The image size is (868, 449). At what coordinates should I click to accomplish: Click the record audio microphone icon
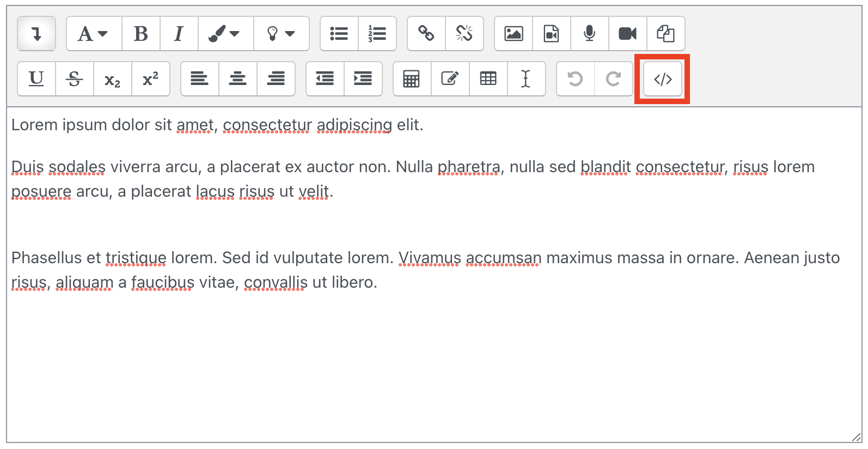tap(589, 34)
